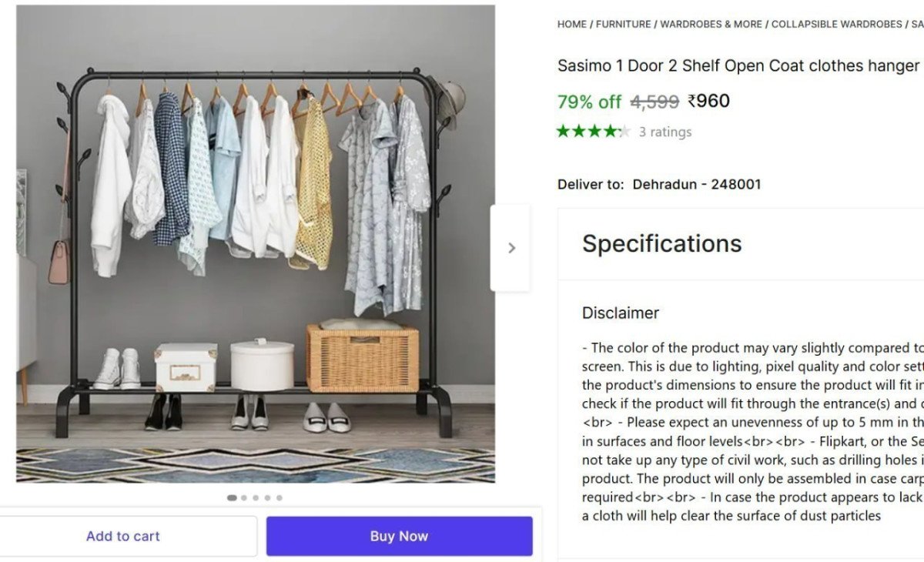
Task: Click the next image arrow chevron
Action: 511,247
